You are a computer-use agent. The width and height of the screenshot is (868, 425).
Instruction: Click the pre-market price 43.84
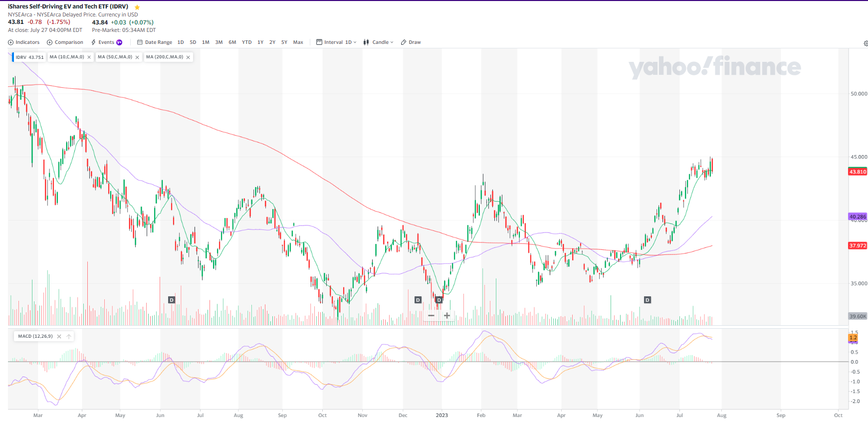click(100, 22)
